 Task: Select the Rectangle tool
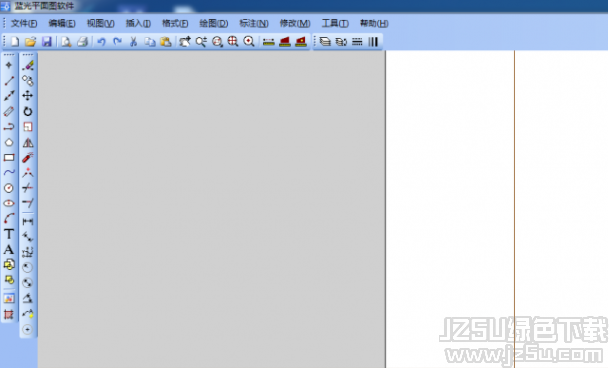(x=9, y=157)
